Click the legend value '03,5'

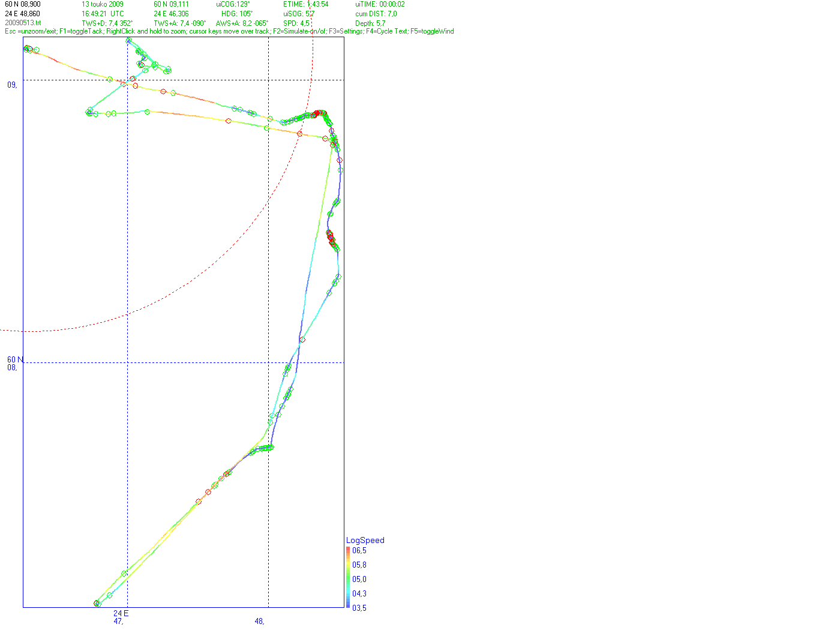click(359, 608)
